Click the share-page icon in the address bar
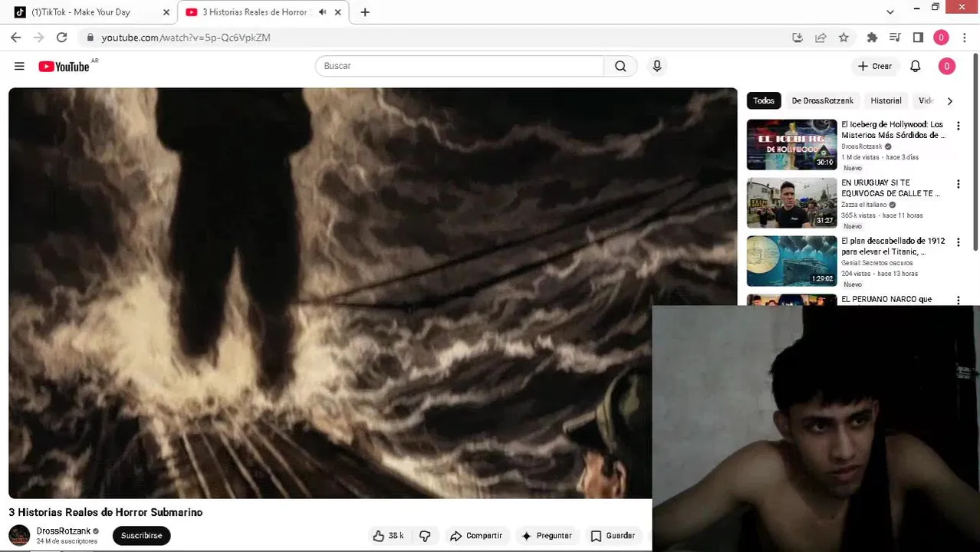Screen dimensions: 980x552 (821, 38)
